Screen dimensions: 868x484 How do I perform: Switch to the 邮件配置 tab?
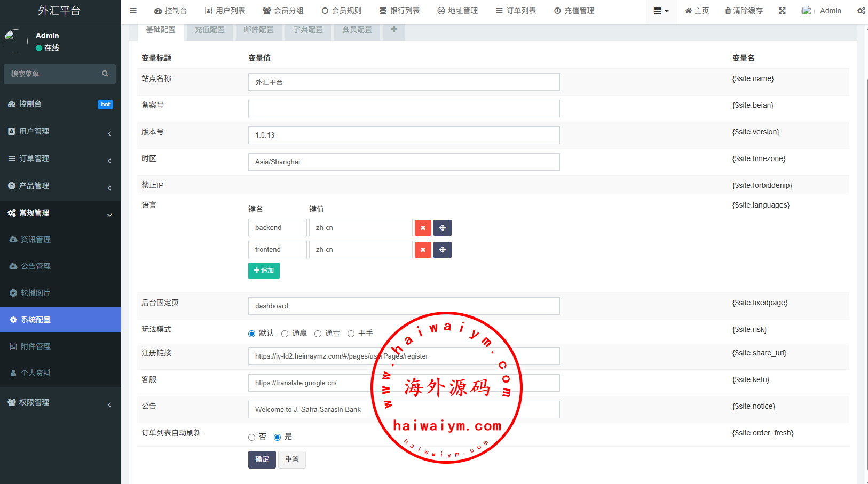[x=259, y=29]
